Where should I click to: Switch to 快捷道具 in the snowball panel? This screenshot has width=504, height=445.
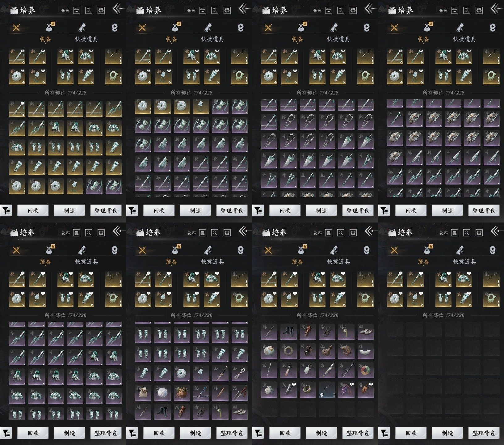click(x=212, y=262)
